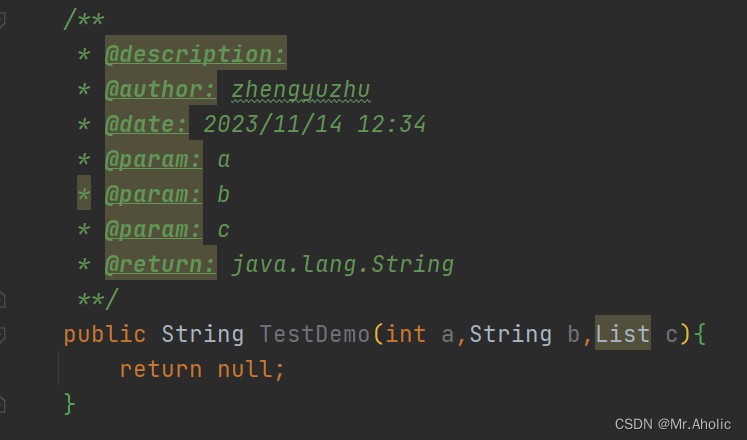This screenshot has height=440, width=747.
Task: Collapse the Javadoc comment fold marker at /**
Action: point(3,20)
